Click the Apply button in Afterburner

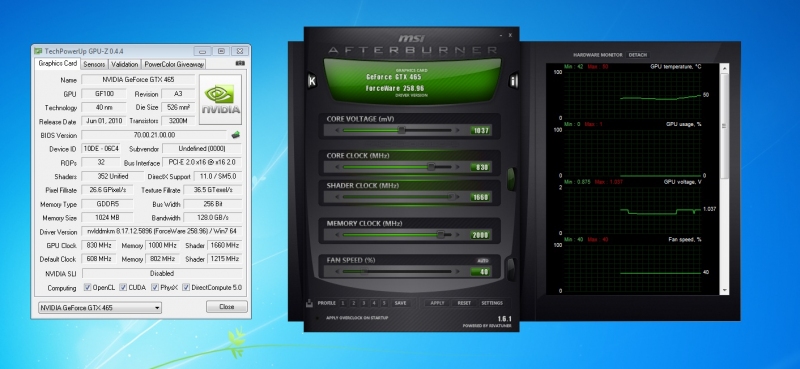click(437, 303)
